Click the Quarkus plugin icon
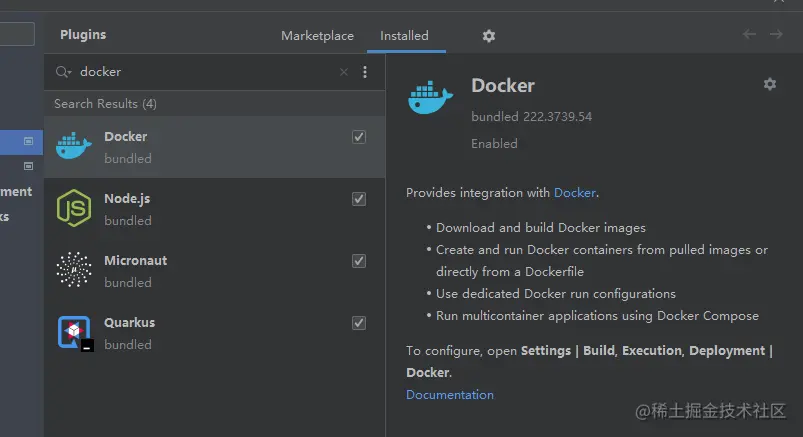Viewport: 803px width, 437px height. 74,332
